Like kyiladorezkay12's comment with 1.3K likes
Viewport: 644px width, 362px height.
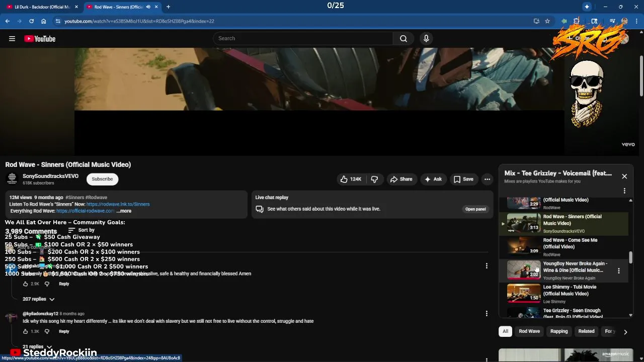[x=26, y=331]
